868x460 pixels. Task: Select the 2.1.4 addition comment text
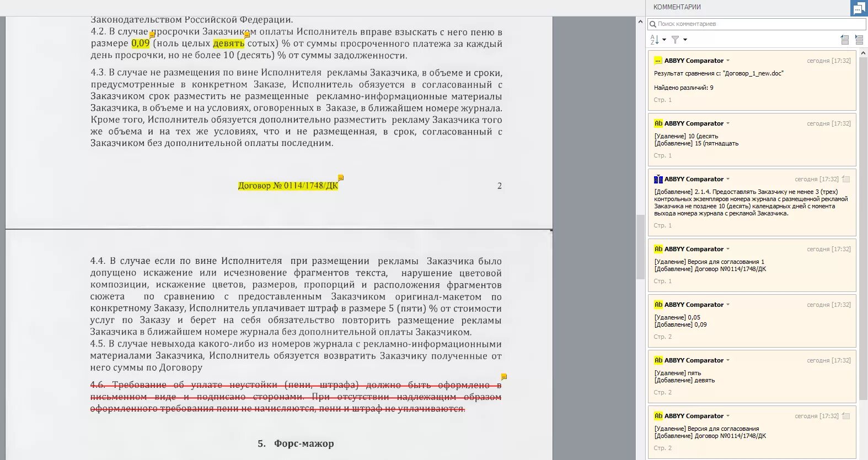(x=751, y=203)
